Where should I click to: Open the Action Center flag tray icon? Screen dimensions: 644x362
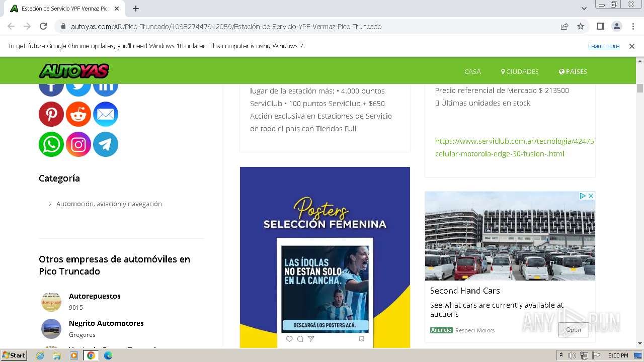point(596,355)
